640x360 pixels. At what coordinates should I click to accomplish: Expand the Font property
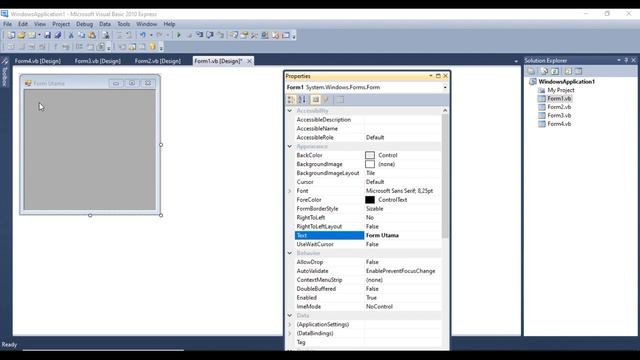[x=290, y=191]
